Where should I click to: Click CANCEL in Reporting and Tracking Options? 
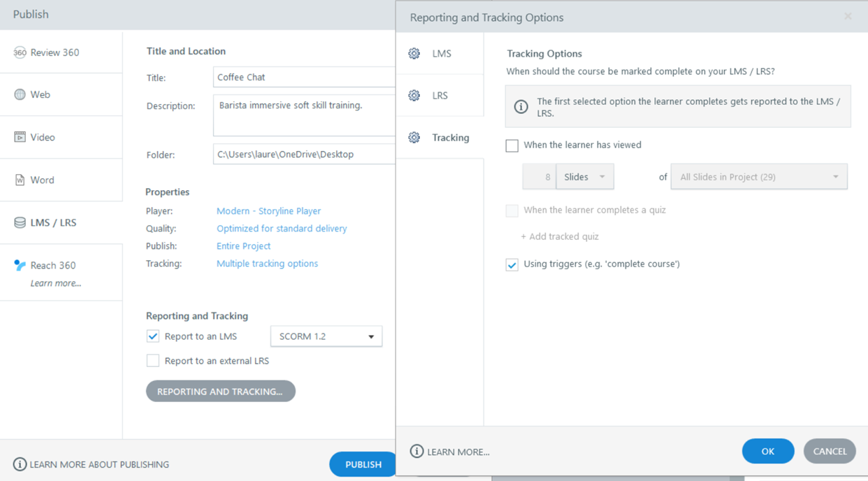[x=830, y=451]
